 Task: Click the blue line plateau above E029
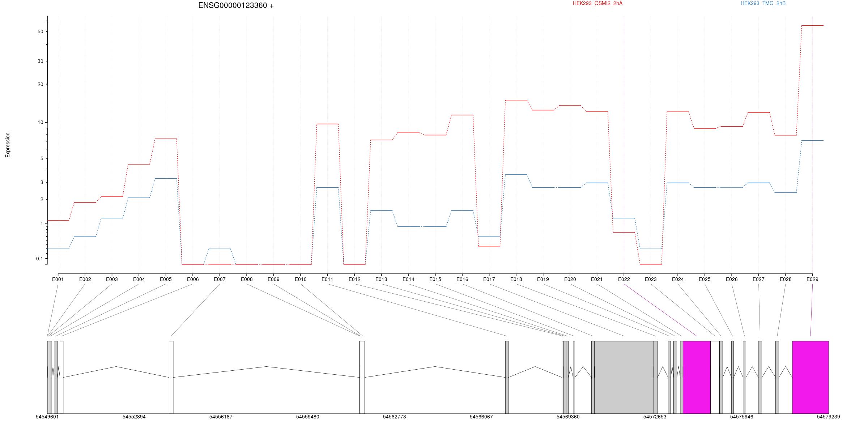click(812, 140)
